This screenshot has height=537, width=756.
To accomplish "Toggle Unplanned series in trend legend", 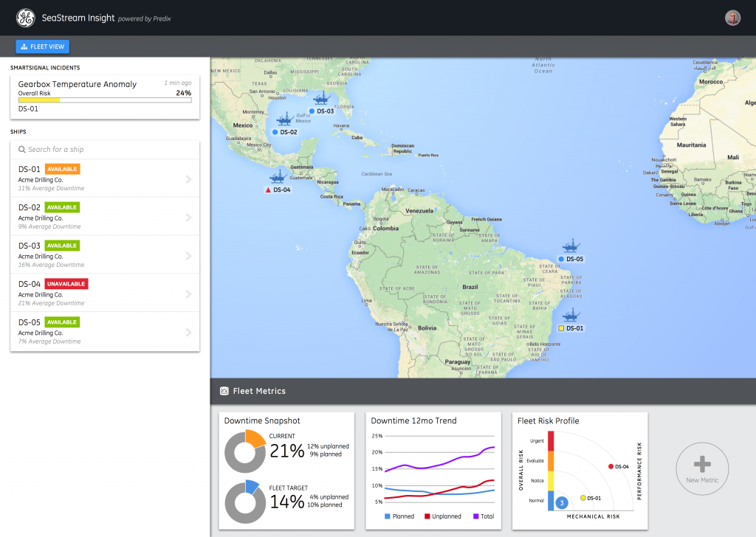I will pyautogui.click(x=443, y=516).
